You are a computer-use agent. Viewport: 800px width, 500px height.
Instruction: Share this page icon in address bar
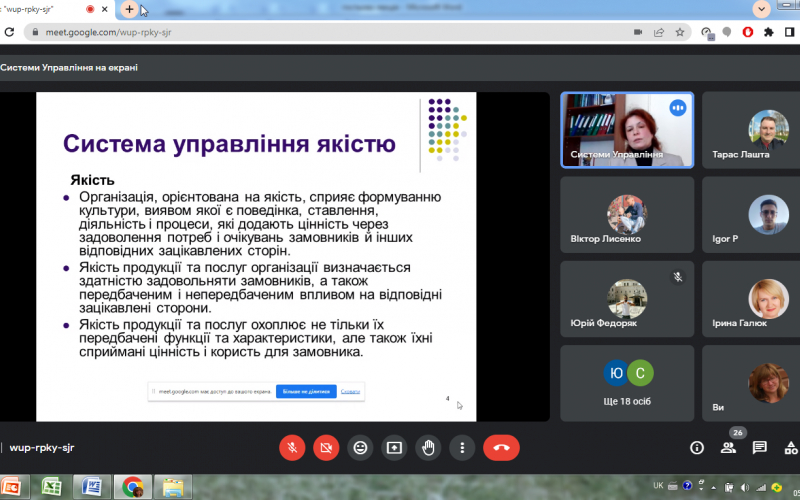coord(659,32)
